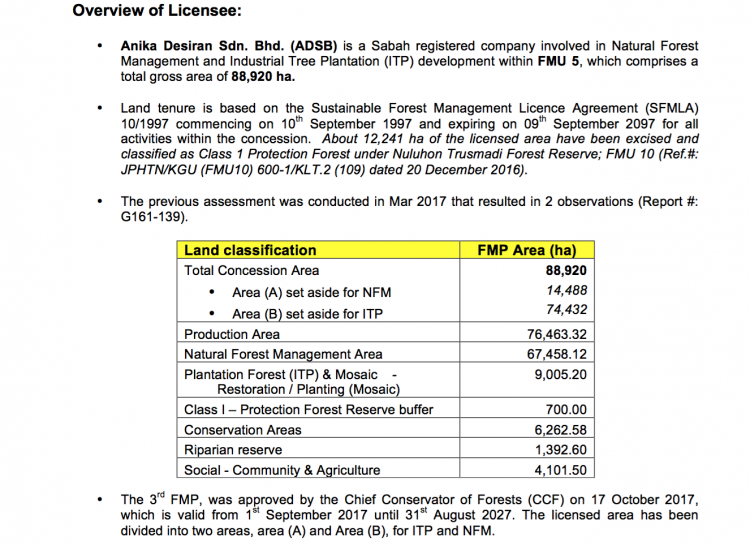Click the 'Conservation Areas' row label
750x550 pixels.
[243, 429]
